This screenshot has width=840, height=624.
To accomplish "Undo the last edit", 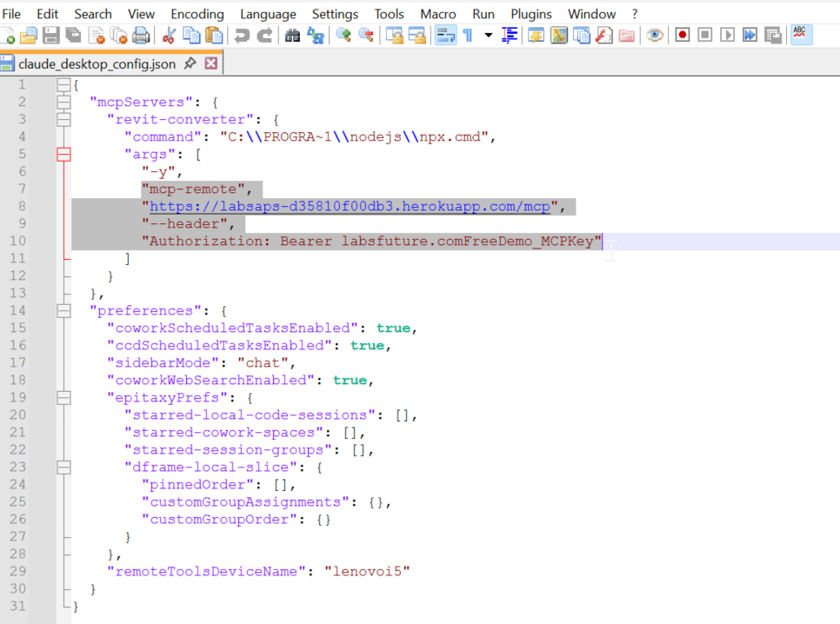I will click(242, 36).
